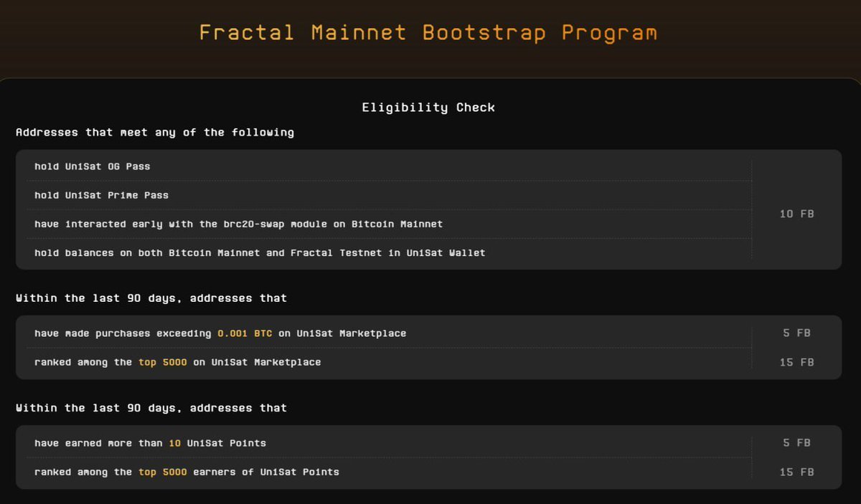Click the 'Addresses that meet any' section header
The image size is (861, 504).
[x=155, y=132]
